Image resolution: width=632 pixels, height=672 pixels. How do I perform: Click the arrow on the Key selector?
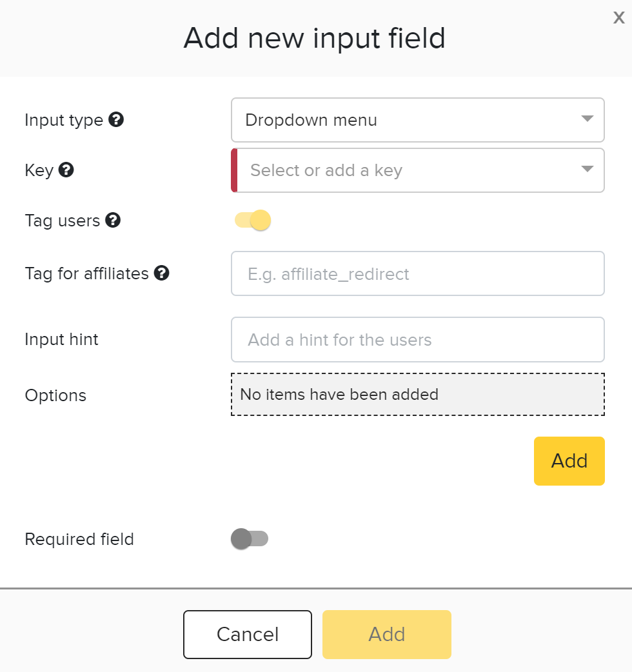coord(587,169)
